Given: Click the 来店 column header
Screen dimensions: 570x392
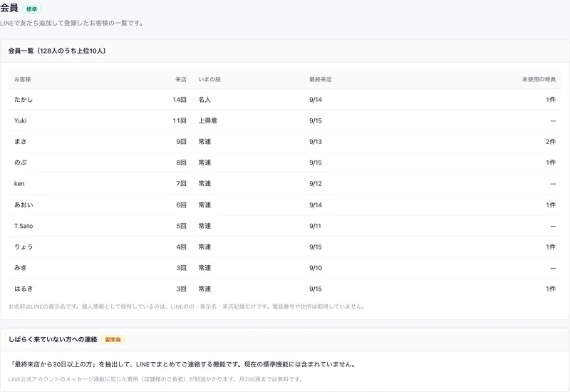Looking at the screenshot, I should pyautogui.click(x=181, y=79).
